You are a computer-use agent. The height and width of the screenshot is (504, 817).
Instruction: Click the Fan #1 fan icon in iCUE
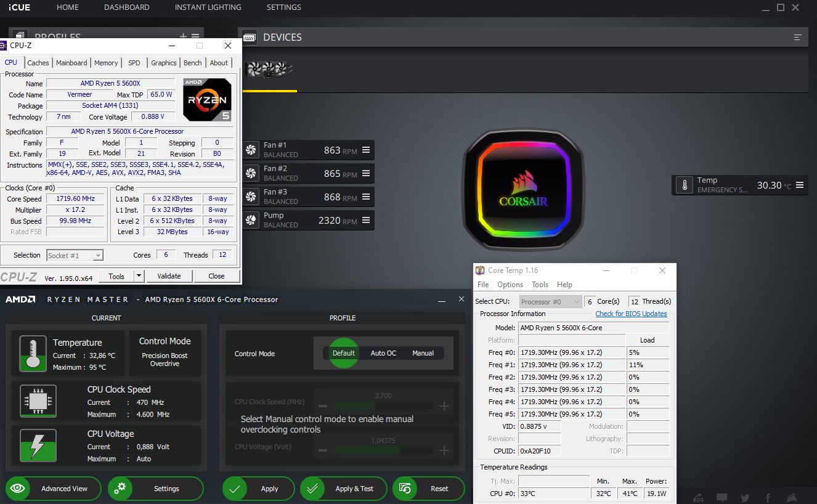251,150
